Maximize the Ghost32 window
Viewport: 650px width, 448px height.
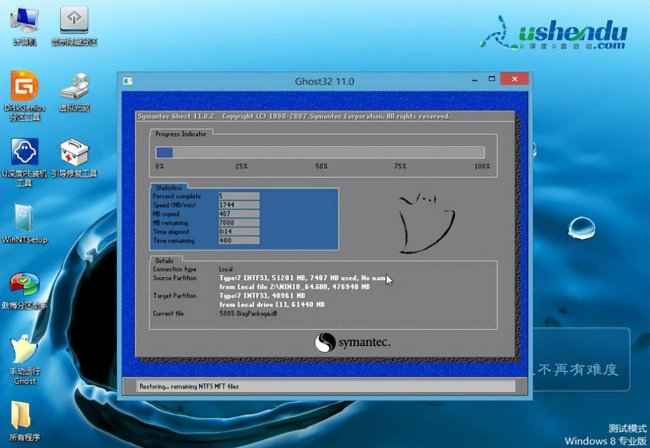[x=492, y=79]
